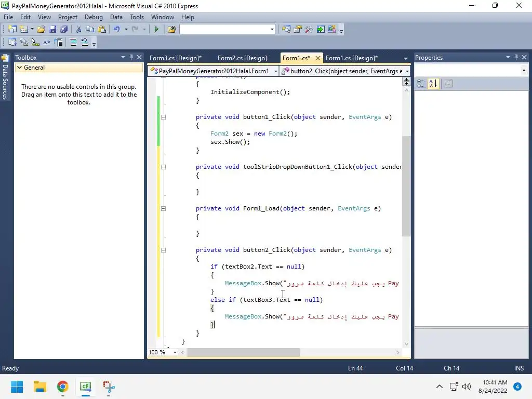532x399 pixels.
Task: Uncomment the selected lines
Action: [x=85, y=43]
